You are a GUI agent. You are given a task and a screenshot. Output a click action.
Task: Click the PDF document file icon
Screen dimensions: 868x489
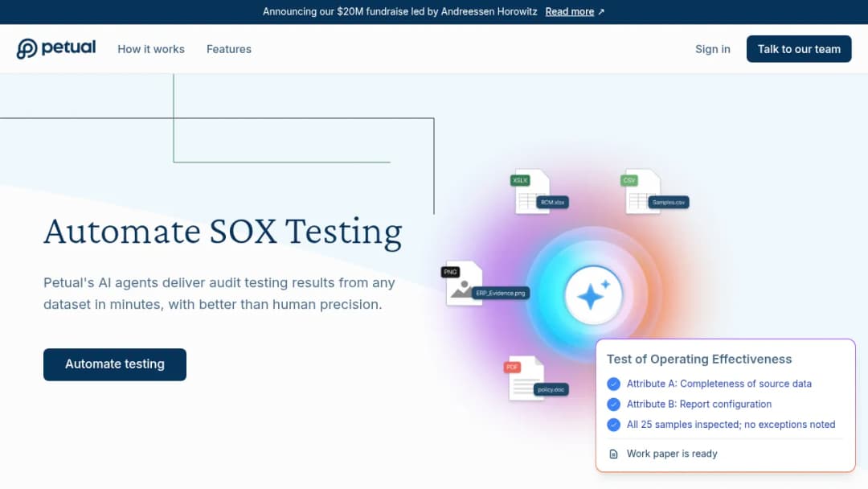[x=524, y=378]
